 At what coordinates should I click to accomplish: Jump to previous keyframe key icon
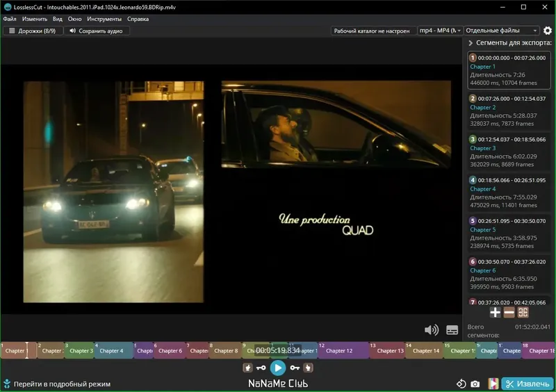point(261,368)
